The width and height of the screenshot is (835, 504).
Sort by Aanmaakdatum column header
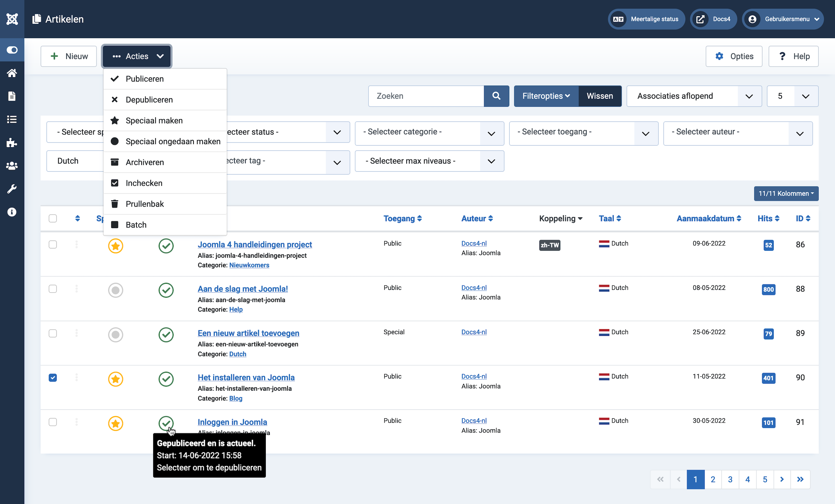[709, 218]
